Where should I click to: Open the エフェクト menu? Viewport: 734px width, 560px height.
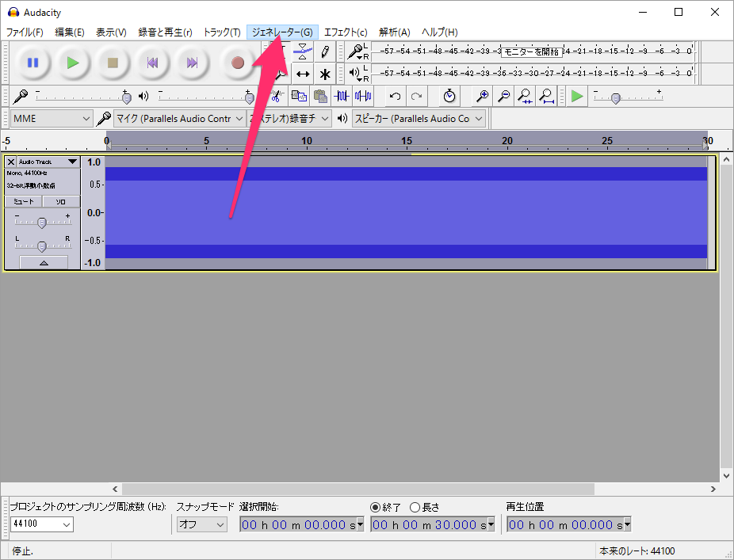pos(346,32)
